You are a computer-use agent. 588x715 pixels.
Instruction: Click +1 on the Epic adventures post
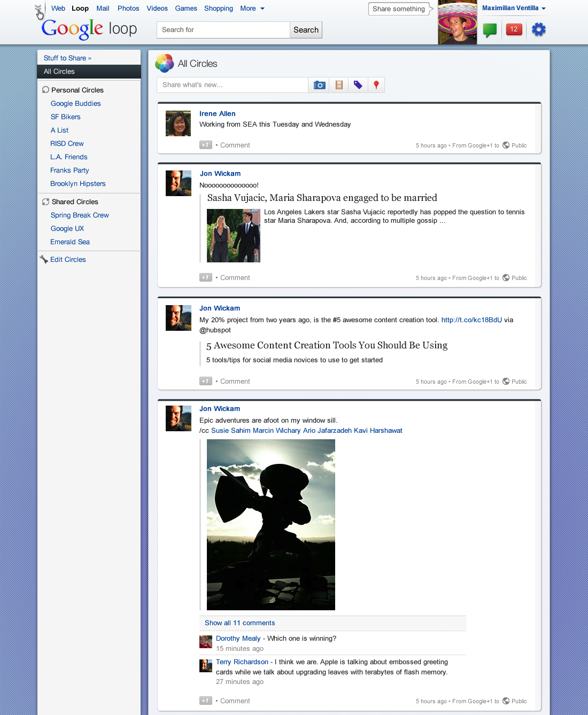[206, 701]
